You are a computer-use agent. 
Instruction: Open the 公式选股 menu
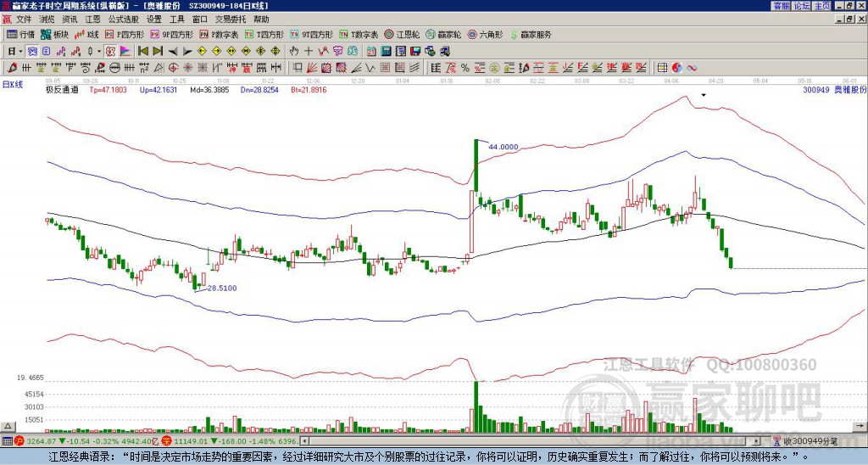pos(124,20)
